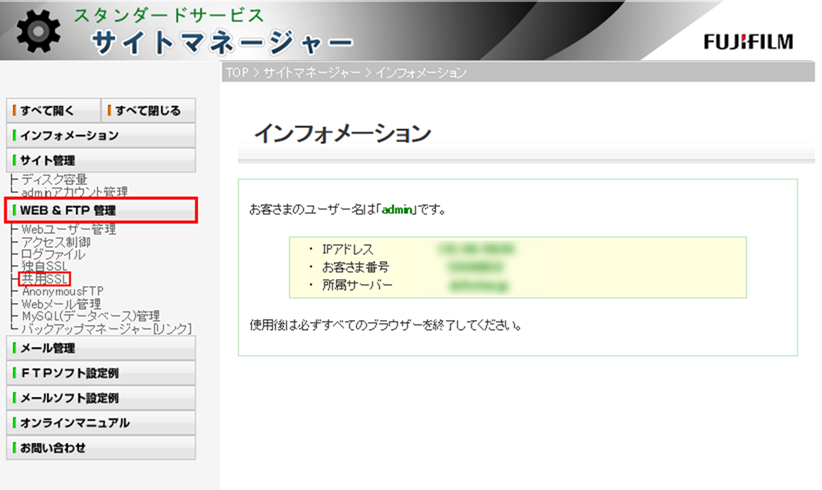The height and width of the screenshot is (490, 822).
Task: Collapse all menus with すべて閉じる
Action: point(148,110)
